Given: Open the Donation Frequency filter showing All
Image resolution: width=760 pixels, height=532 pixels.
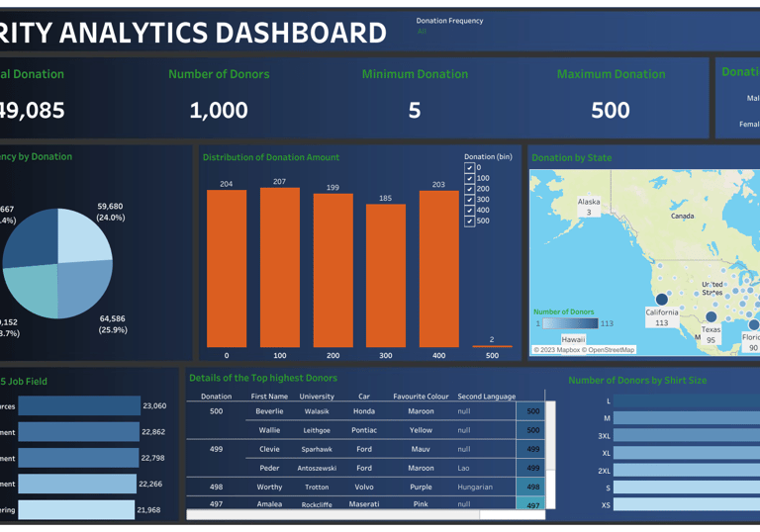Looking at the screenshot, I should point(423,31).
